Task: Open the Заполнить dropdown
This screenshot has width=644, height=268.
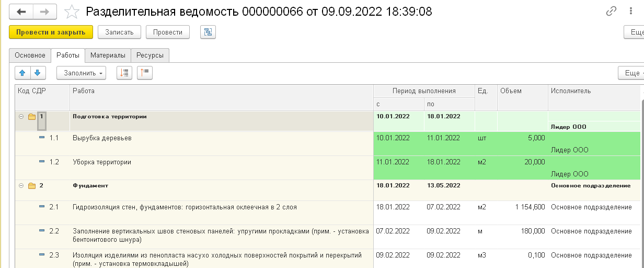Action: click(x=81, y=73)
